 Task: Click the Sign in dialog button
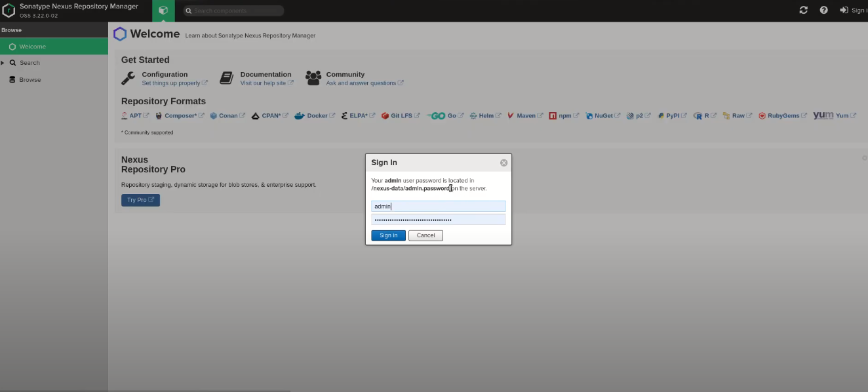coord(388,235)
